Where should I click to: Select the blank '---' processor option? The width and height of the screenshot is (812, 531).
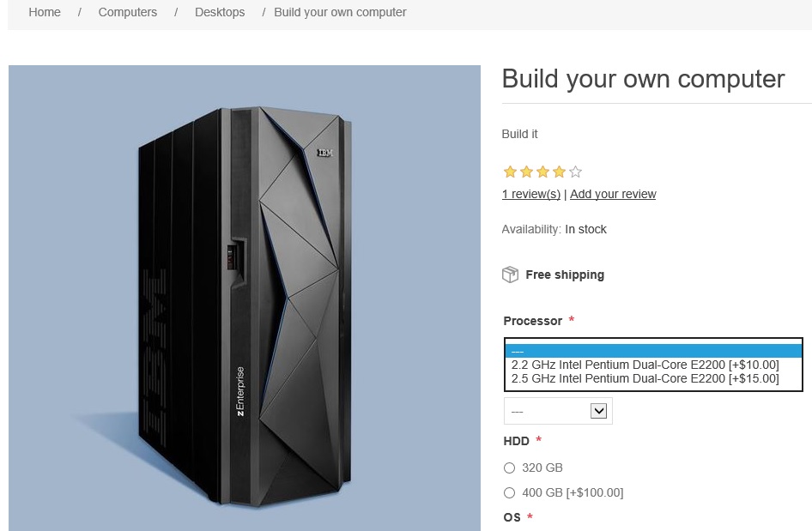[x=653, y=351]
